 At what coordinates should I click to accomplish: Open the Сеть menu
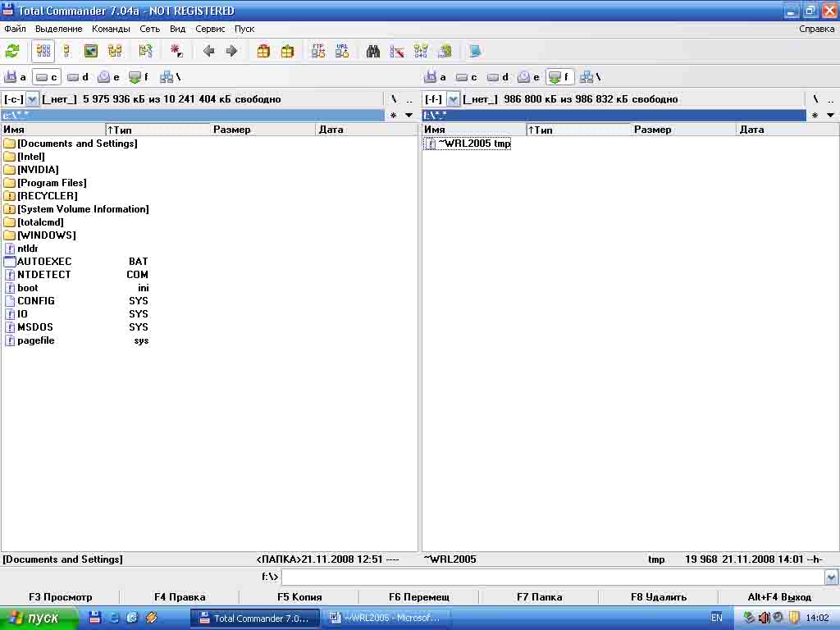[150, 29]
